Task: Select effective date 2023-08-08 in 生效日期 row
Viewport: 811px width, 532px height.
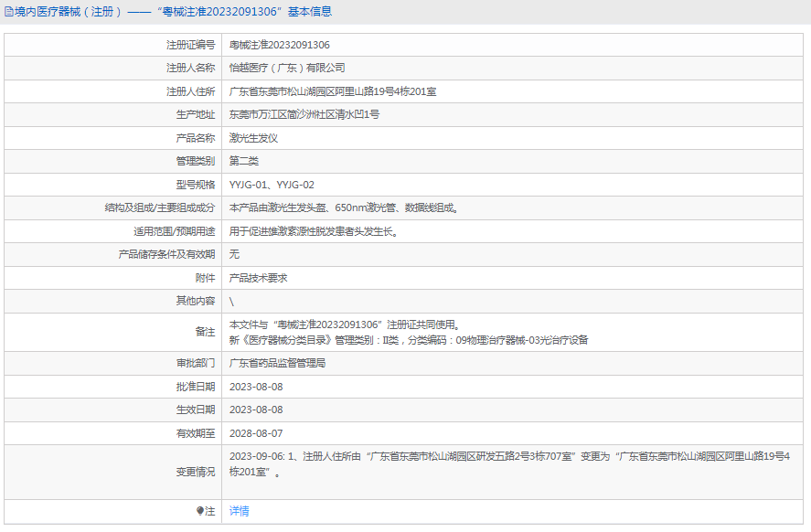Action: point(256,410)
